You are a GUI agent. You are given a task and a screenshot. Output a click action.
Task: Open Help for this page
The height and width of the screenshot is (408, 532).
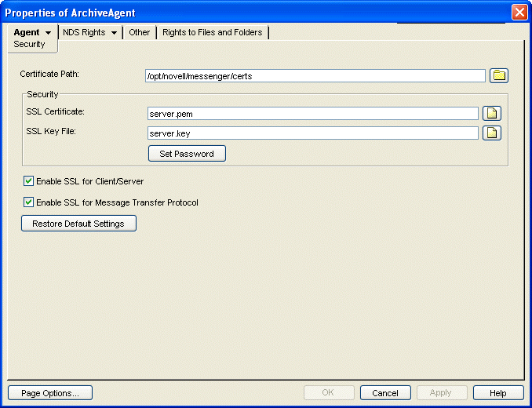coord(498,393)
